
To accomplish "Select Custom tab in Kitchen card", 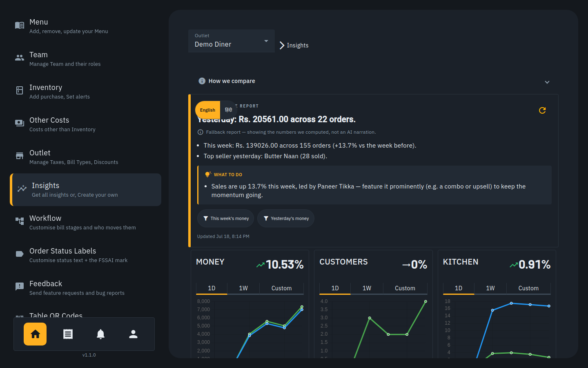I will tap(528, 288).
